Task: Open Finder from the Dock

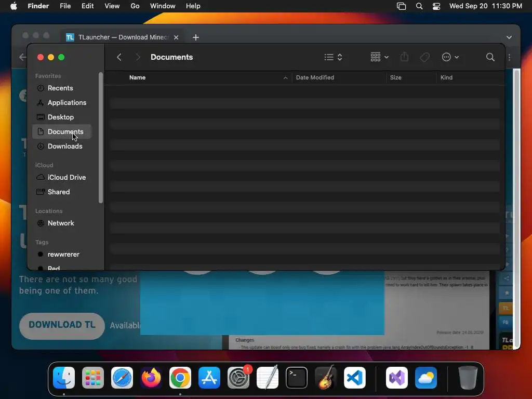Action: (64, 378)
